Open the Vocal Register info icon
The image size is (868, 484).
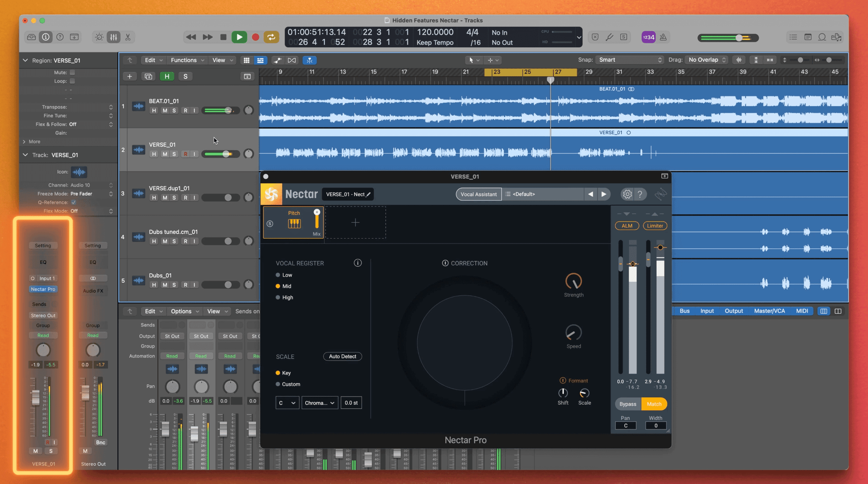tap(358, 263)
